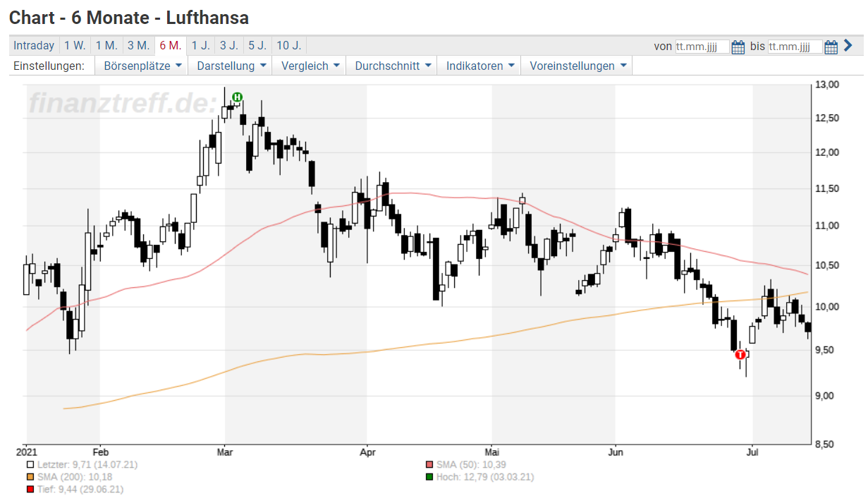Viewport: 868px width, 496px height.
Task: Apply date range with the blue arrow
Action: (848, 46)
